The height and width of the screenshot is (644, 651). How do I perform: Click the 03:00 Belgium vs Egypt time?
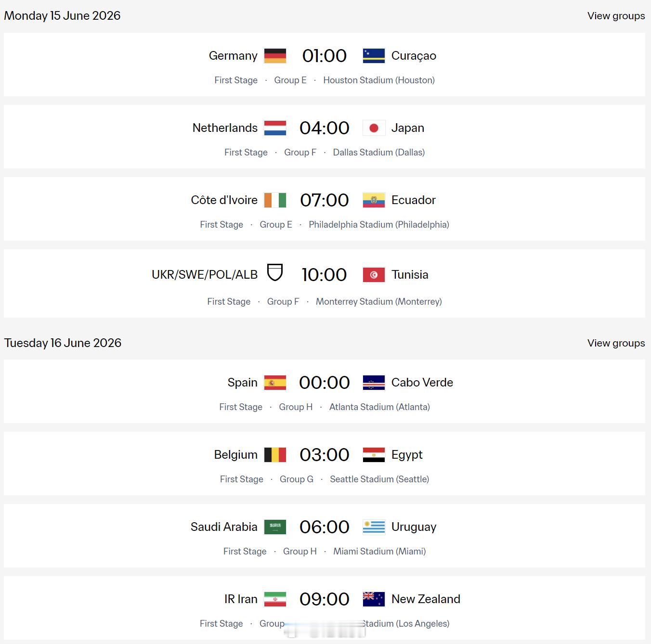[324, 455]
